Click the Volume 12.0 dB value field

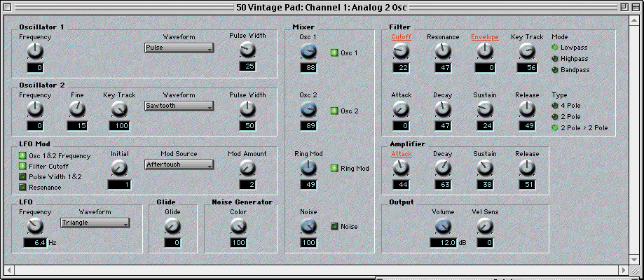tap(443, 243)
